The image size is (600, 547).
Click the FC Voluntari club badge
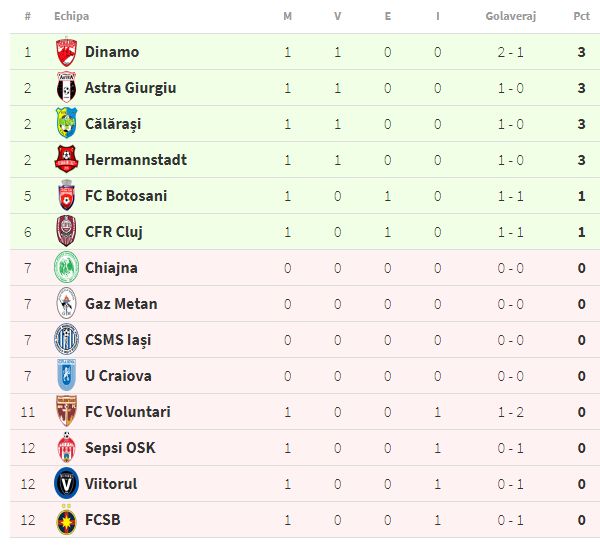pyautogui.click(x=66, y=412)
